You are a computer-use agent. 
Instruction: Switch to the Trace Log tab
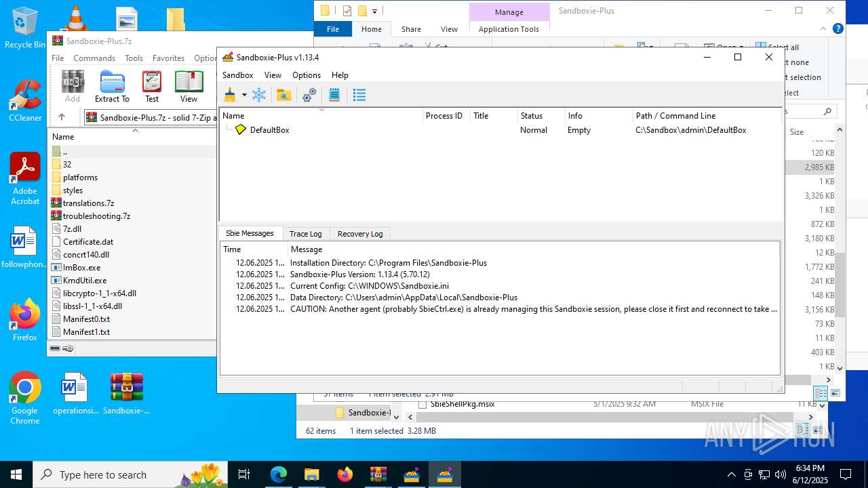305,234
